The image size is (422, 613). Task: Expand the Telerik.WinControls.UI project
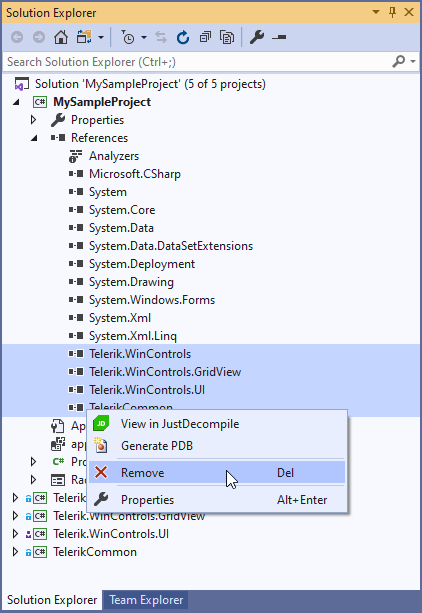(x=15, y=534)
